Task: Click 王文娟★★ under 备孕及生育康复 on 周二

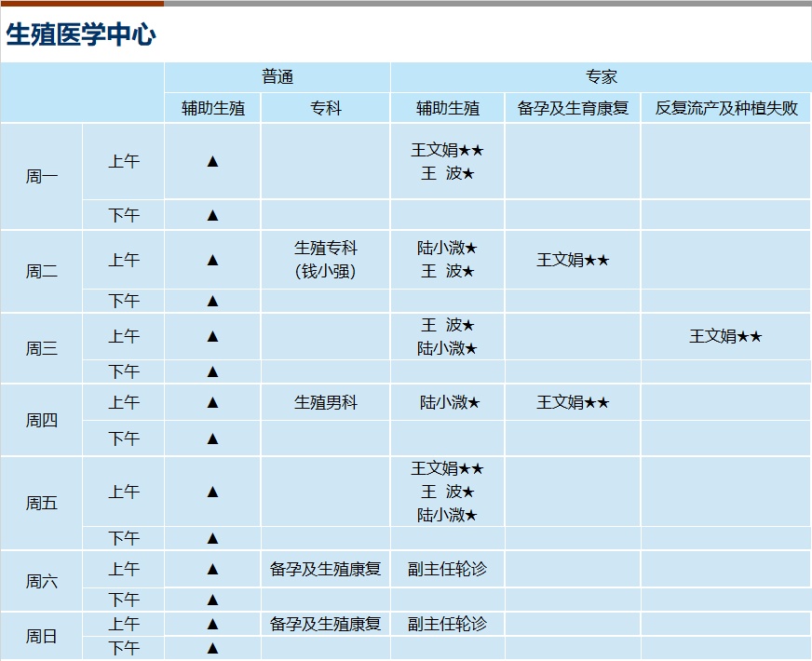Action: coord(573,260)
